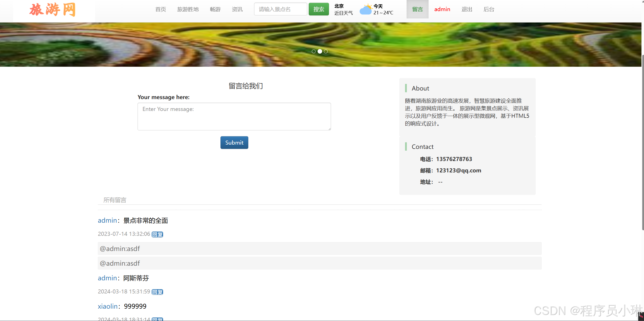
Task: Open the 旅游胜地 menu item
Action: click(x=188, y=9)
